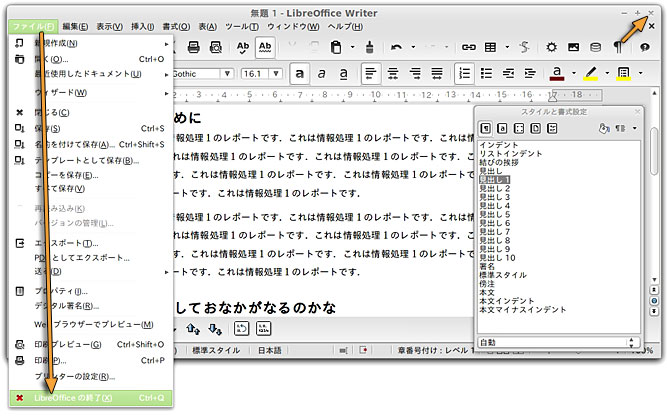Justify the paragraph text

tap(437, 74)
